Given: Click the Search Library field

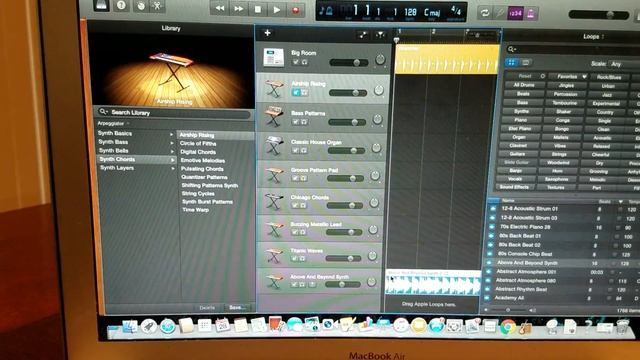Looking at the screenshot, I should coord(174,112).
